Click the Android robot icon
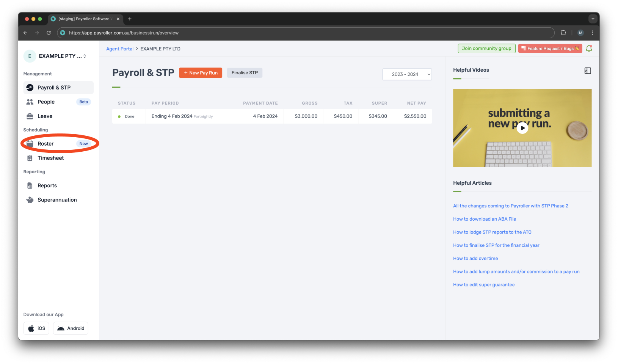This screenshot has width=618, height=364. coord(61,329)
